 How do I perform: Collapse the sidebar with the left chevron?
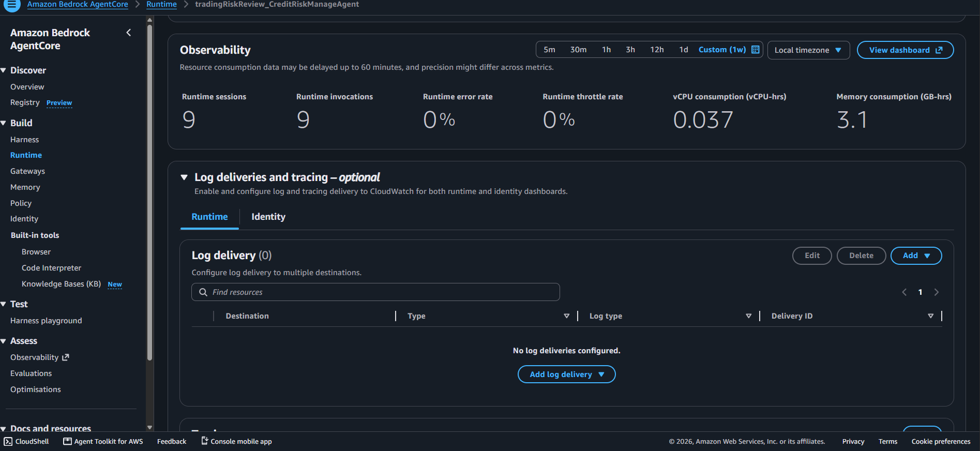coord(129,33)
